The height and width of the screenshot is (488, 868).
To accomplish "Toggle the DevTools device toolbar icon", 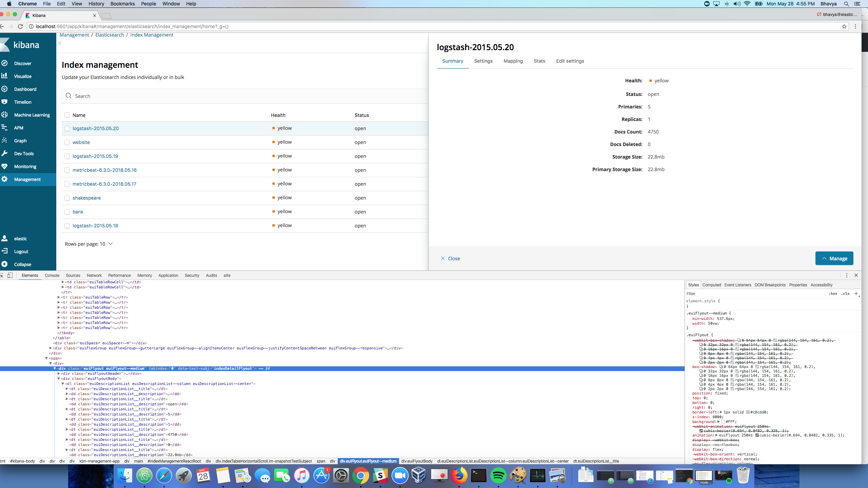I will tap(10, 275).
